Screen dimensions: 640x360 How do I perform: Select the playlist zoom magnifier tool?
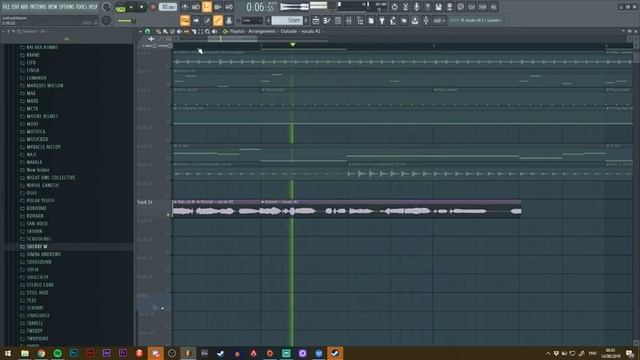(207, 31)
